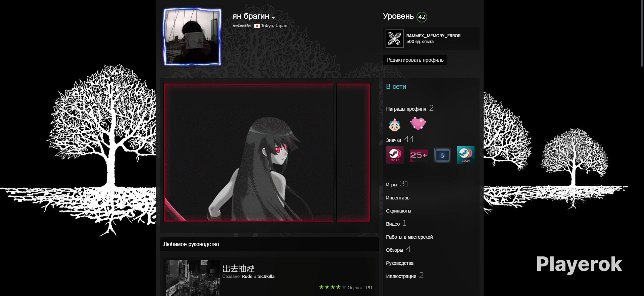Open the Скриншоты link
The image size is (644, 296).
click(398, 211)
